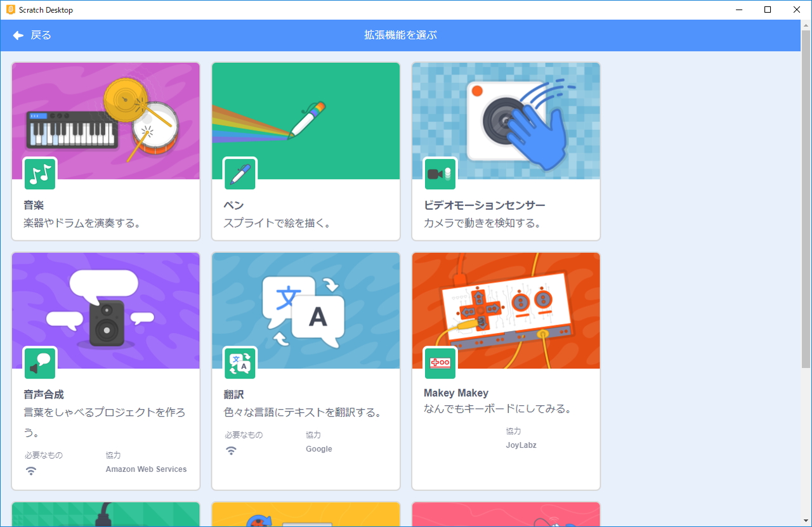Click the translate icon badge on the 翻訳 card

(x=240, y=363)
